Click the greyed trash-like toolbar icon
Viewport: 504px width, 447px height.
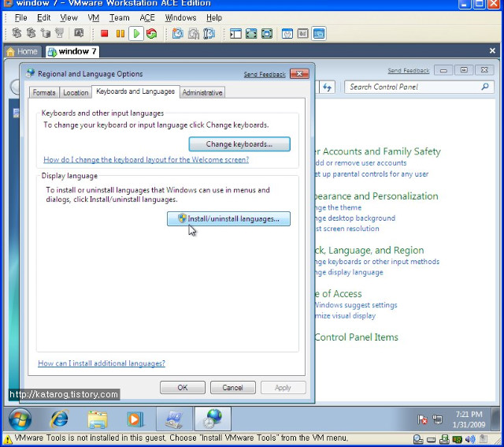[60, 33]
